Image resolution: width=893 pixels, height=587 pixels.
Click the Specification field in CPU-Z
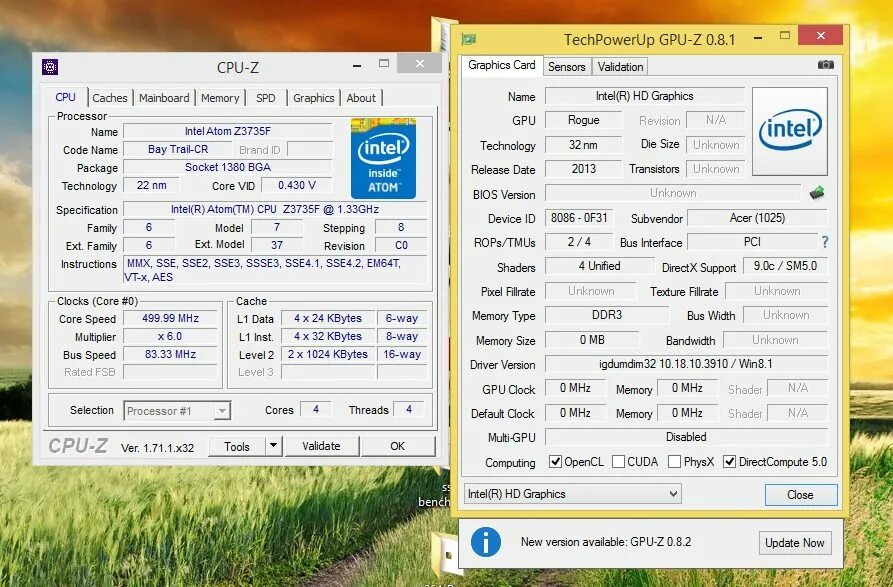point(275,209)
